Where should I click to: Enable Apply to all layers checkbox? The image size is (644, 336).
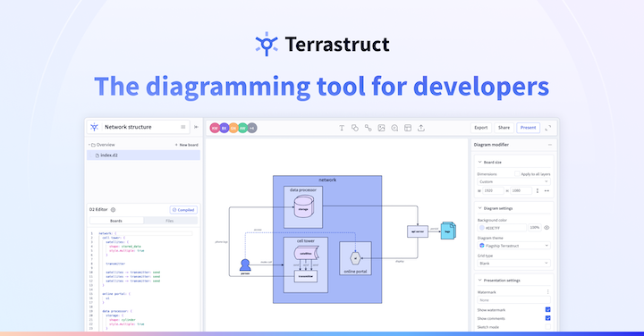point(517,174)
